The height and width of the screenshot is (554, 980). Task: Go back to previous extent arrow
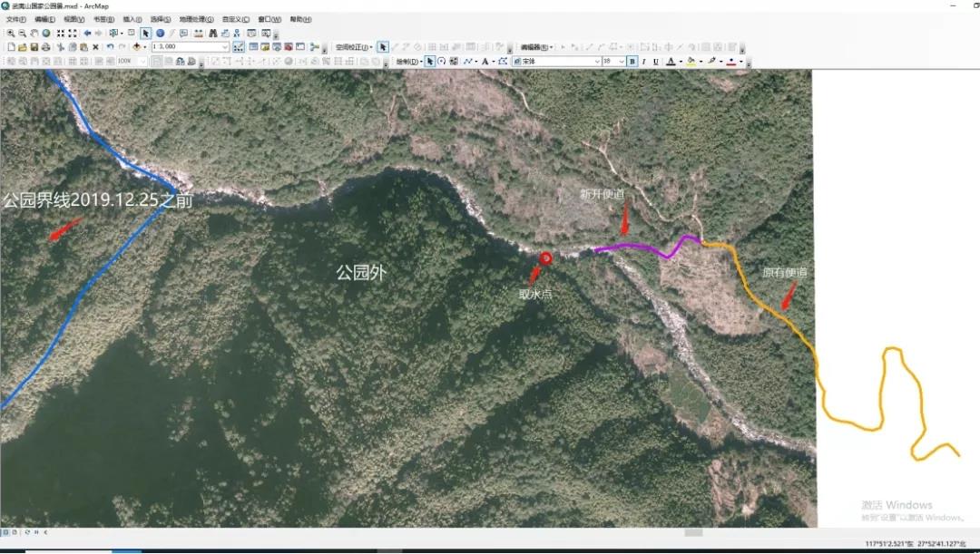click(87, 34)
